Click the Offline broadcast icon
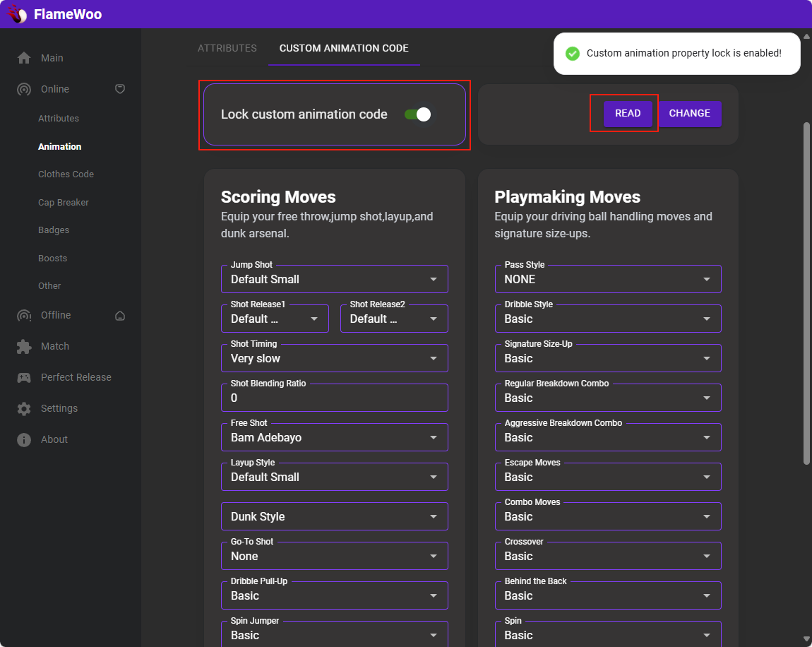812x647 pixels. pyautogui.click(x=24, y=315)
